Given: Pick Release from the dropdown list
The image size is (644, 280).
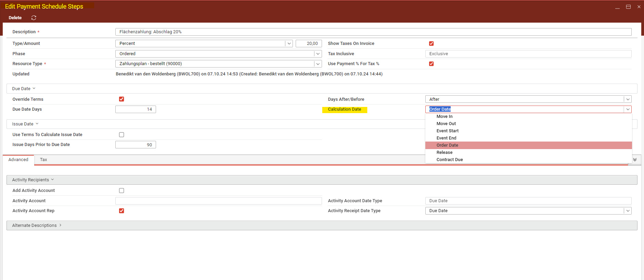Looking at the screenshot, I should point(528,153).
